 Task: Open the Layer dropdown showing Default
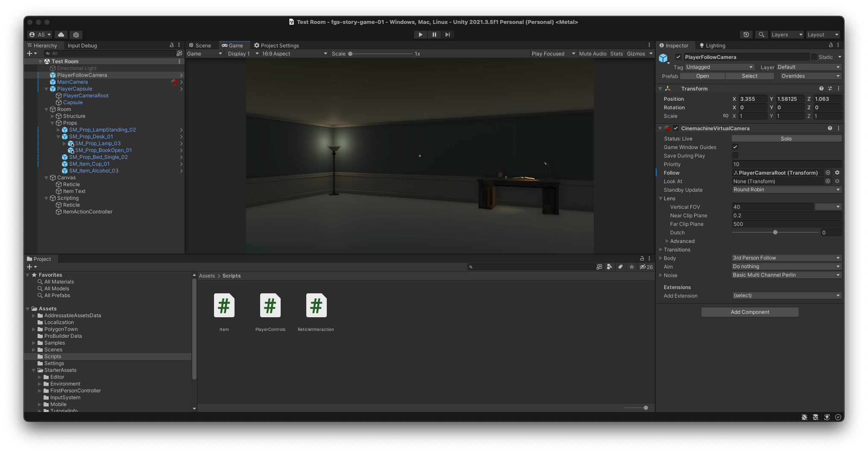[809, 67]
